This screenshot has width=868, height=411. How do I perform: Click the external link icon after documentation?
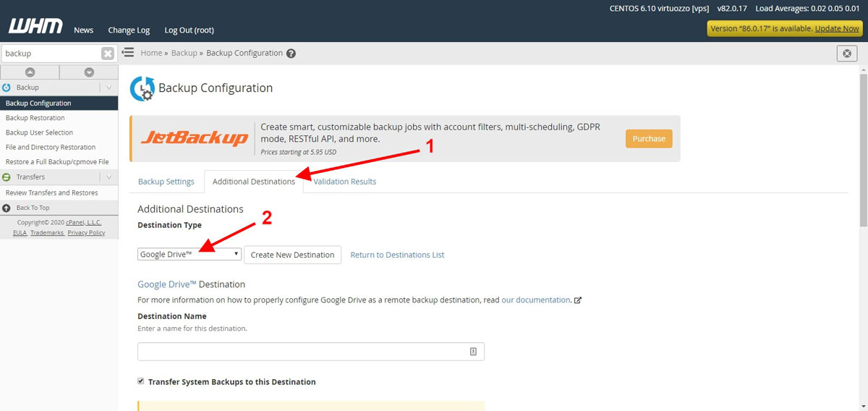click(578, 300)
